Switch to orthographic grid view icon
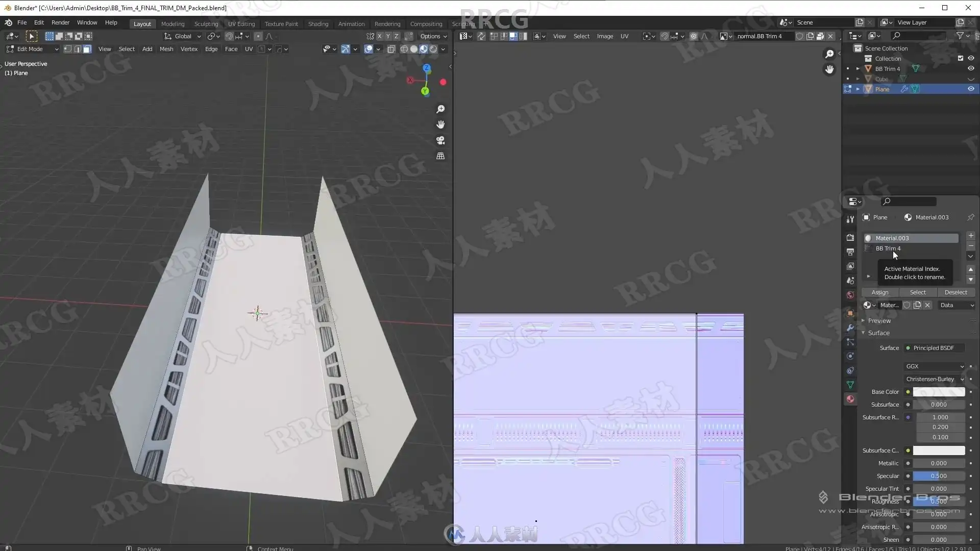This screenshot has height=551, width=980. [x=440, y=156]
